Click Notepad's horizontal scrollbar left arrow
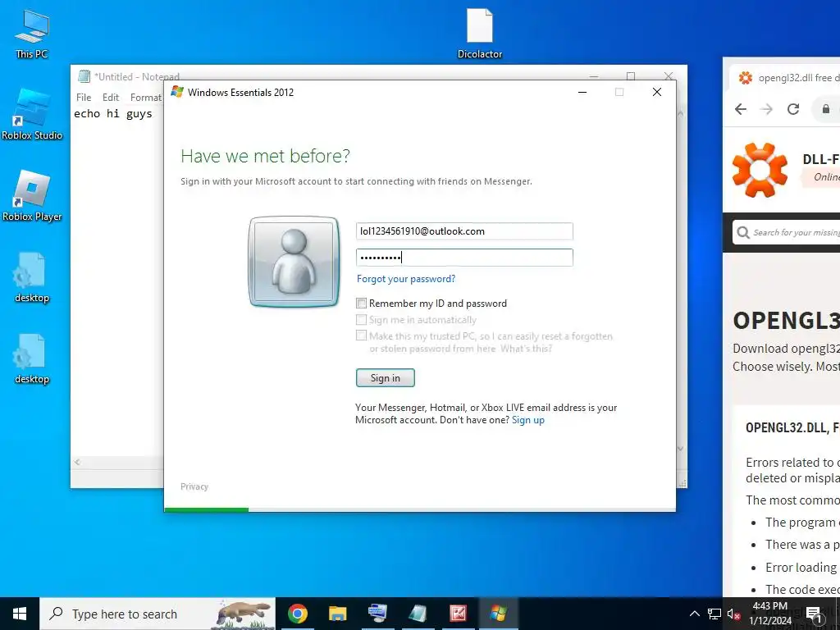Image resolution: width=840 pixels, height=630 pixels. pos(78,462)
